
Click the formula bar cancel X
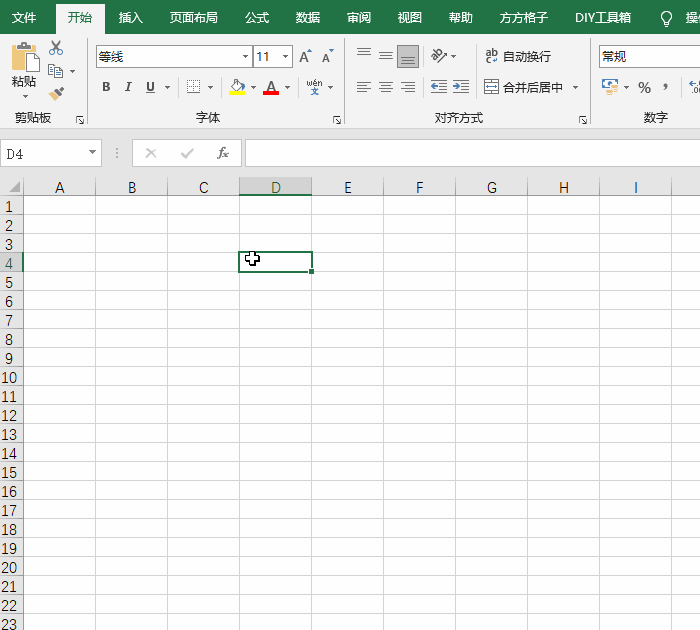[x=151, y=153]
